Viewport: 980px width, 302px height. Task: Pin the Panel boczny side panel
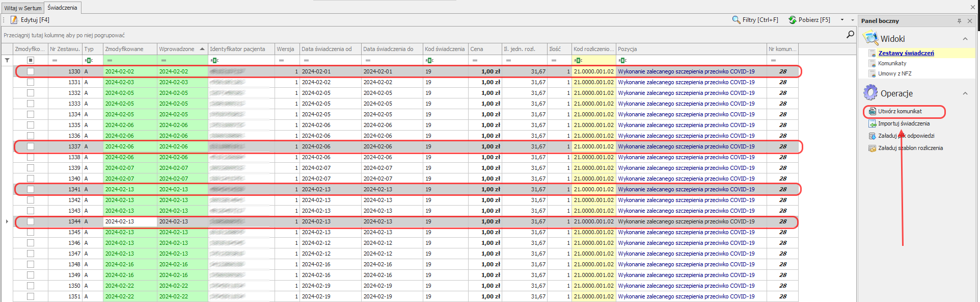pos(959,21)
